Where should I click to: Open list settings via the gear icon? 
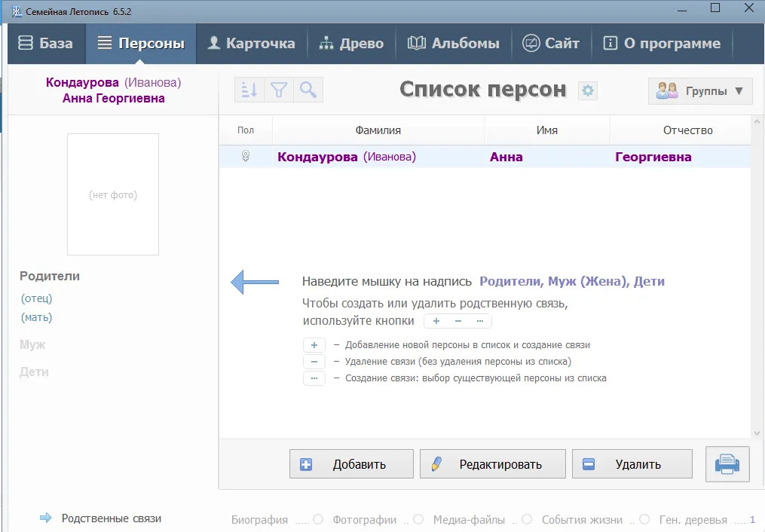pyautogui.click(x=587, y=90)
